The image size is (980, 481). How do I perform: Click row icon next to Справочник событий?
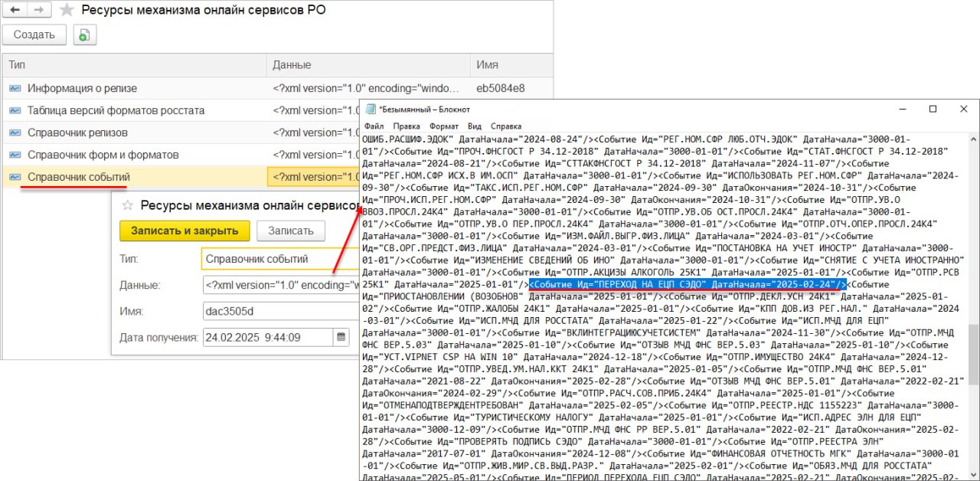15,177
